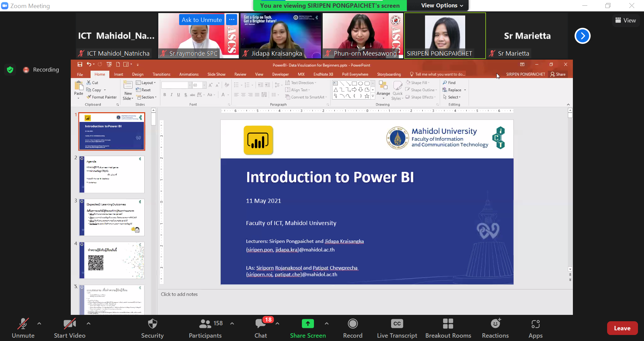Click the green Share Screen icon
The height and width of the screenshot is (341, 644).
308,324
